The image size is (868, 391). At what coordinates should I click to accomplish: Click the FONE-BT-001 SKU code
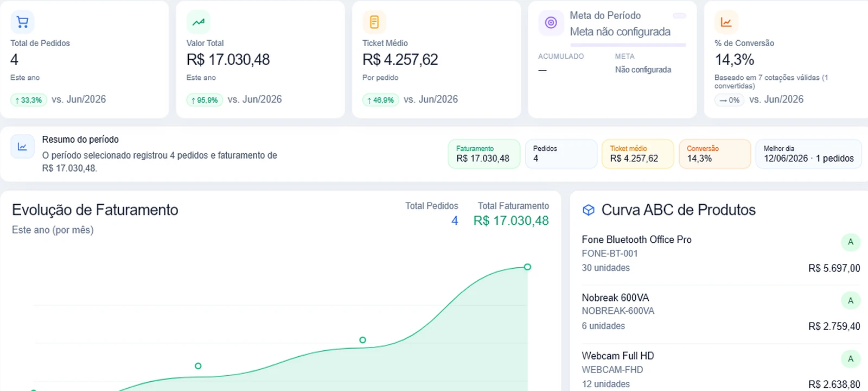pyautogui.click(x=610, y=254)
